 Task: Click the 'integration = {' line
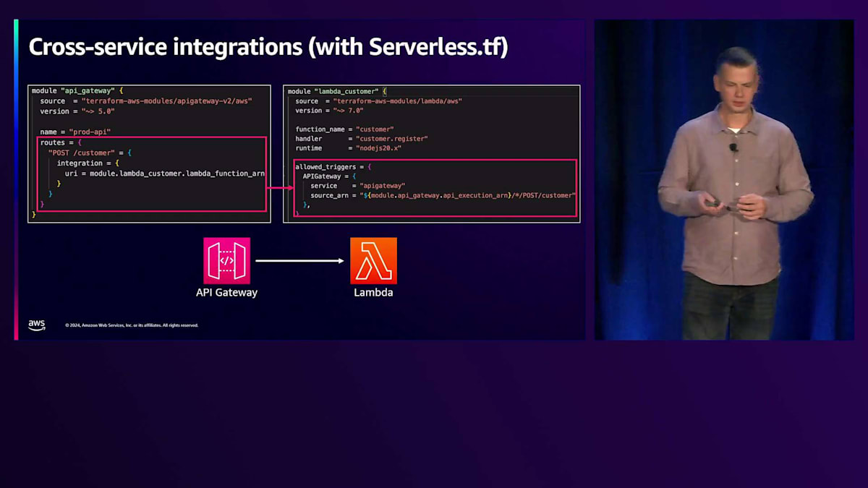(x=88, y=163)
